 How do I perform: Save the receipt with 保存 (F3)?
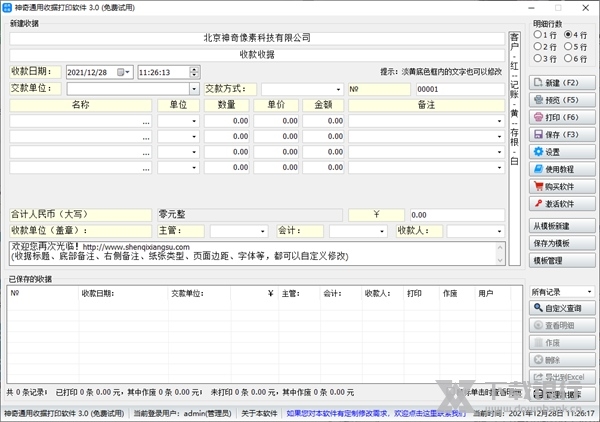(x=561, y=134)
